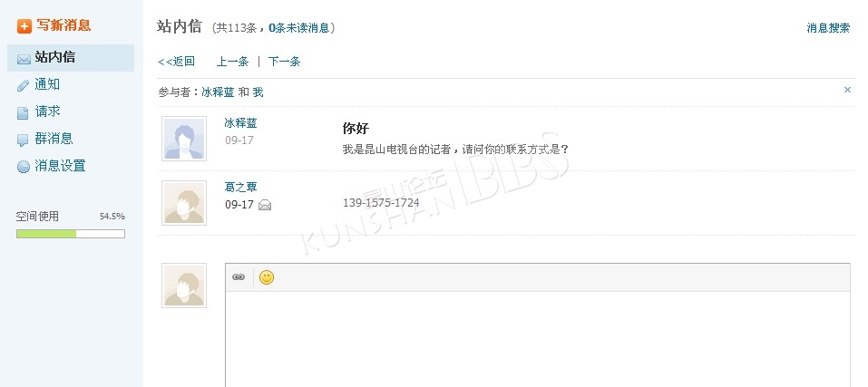Image resolution: width=868 pixels, height=387 pixels.
Task: Go to next message with 下一条
Action: 284,62
